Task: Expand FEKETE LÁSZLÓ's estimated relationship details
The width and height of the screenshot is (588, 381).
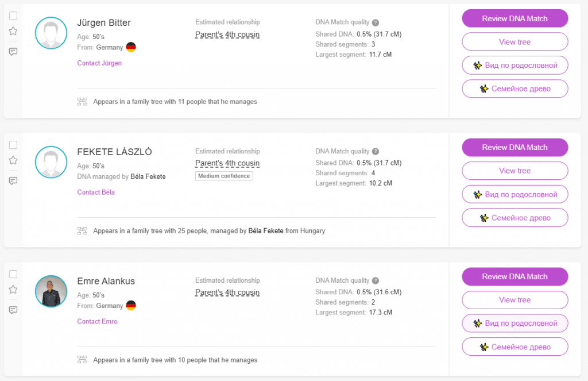Action: [x=227, y=163]
